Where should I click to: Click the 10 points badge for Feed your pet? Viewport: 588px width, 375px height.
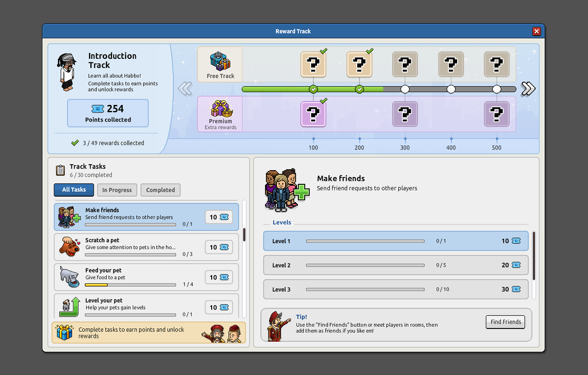point(219,277)
